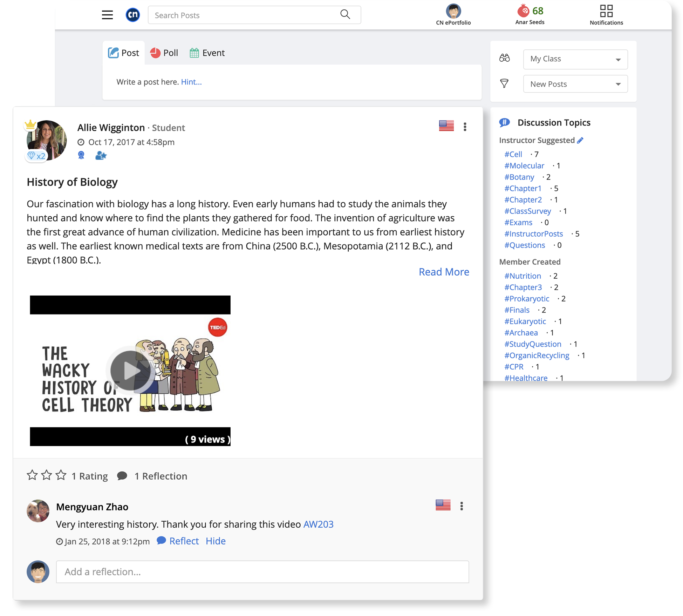This screenshot has width=683, height=616.
Task: Open the #Nutrition topic
Action: pos(523,276)
